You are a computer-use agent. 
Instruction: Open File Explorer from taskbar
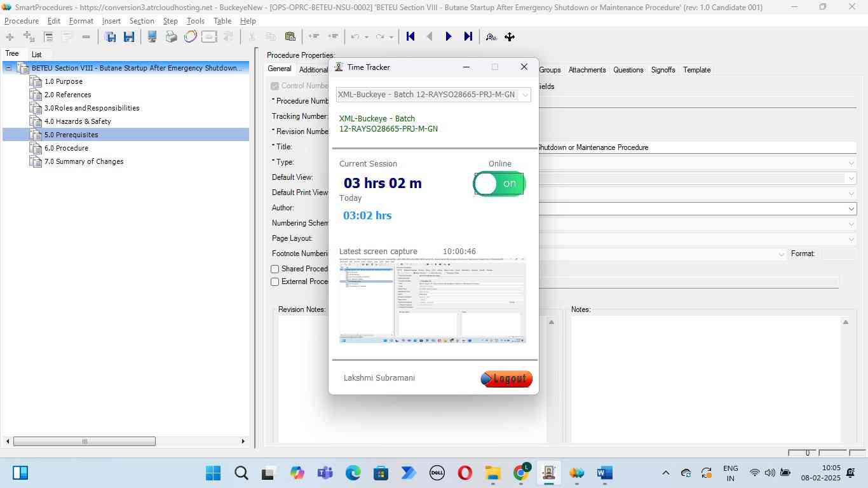pyautogui.click(x=492, y=473)
